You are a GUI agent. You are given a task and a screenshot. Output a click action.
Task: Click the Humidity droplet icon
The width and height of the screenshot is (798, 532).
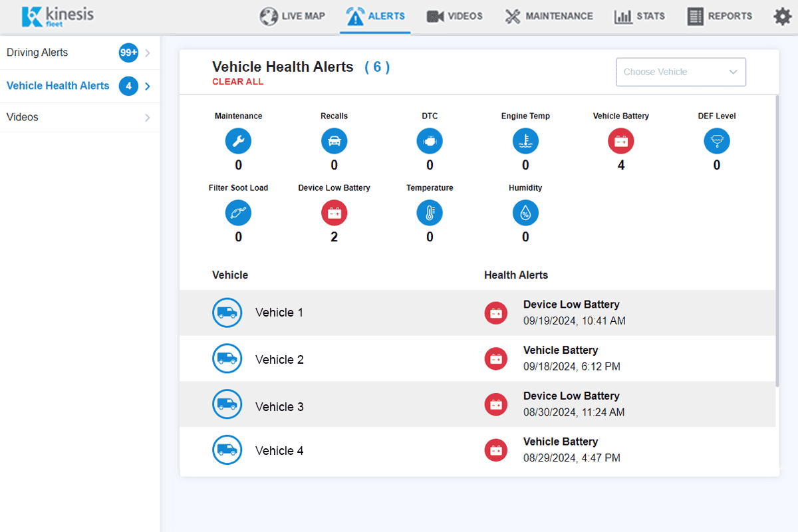pyautogui.click(x=525, y=213)
